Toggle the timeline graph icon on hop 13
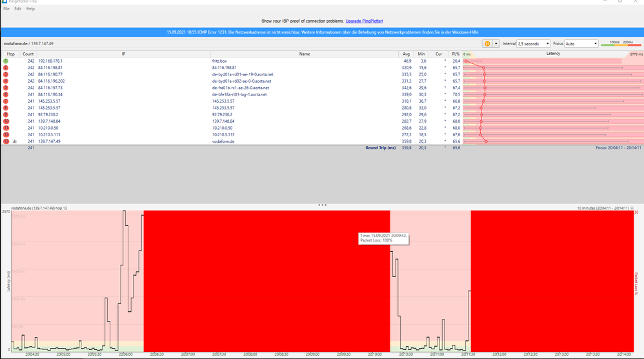The width and height of the screenshot is (644, 359). (14, 141)
